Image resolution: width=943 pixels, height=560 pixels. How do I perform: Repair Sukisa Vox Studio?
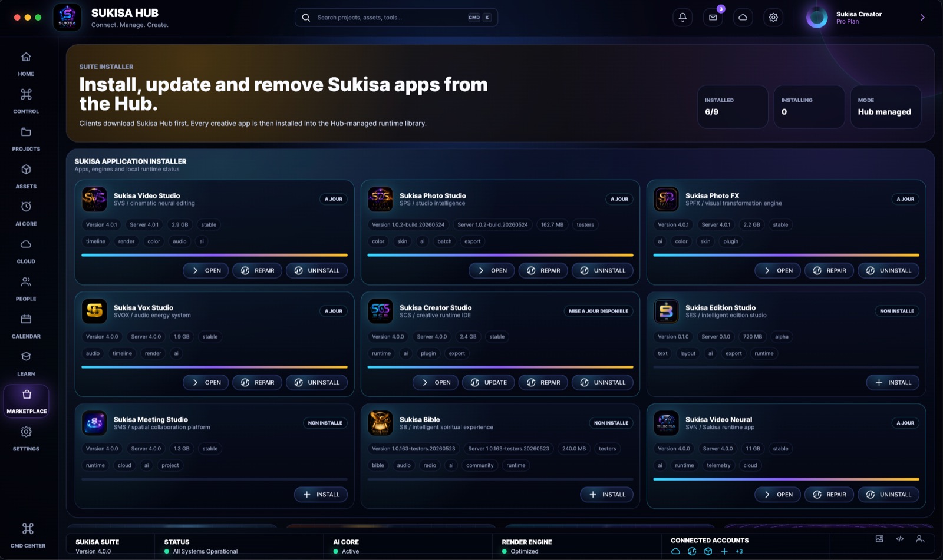tap(258, 383)
